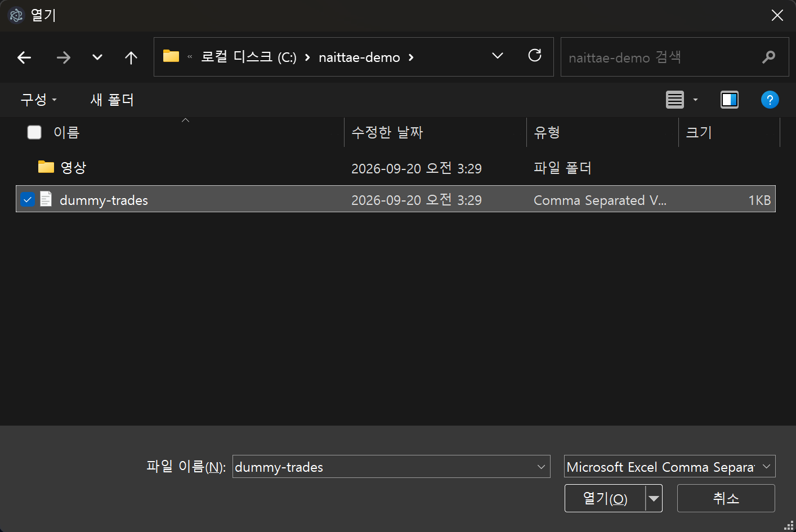This screenshot has height=532, width=796.
Task: Create a folder with 새 폴더
Action: click(112, 100)
